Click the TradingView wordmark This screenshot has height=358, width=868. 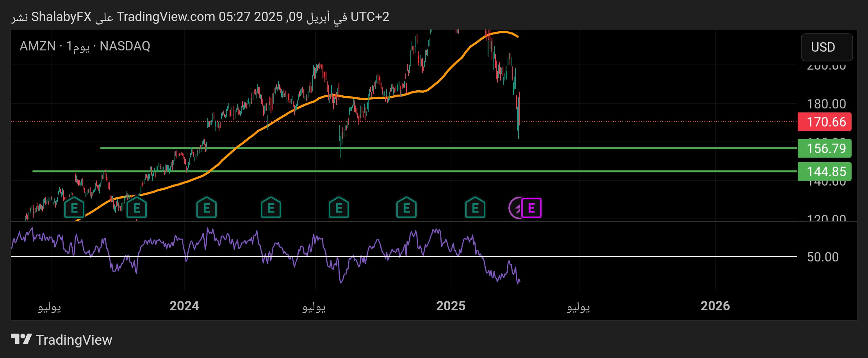[x=74, y=340]
